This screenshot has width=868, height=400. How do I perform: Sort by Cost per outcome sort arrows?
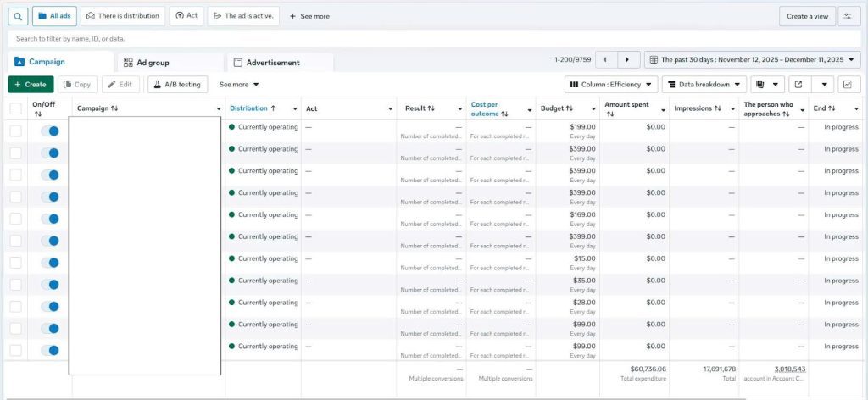coord(504,114)
